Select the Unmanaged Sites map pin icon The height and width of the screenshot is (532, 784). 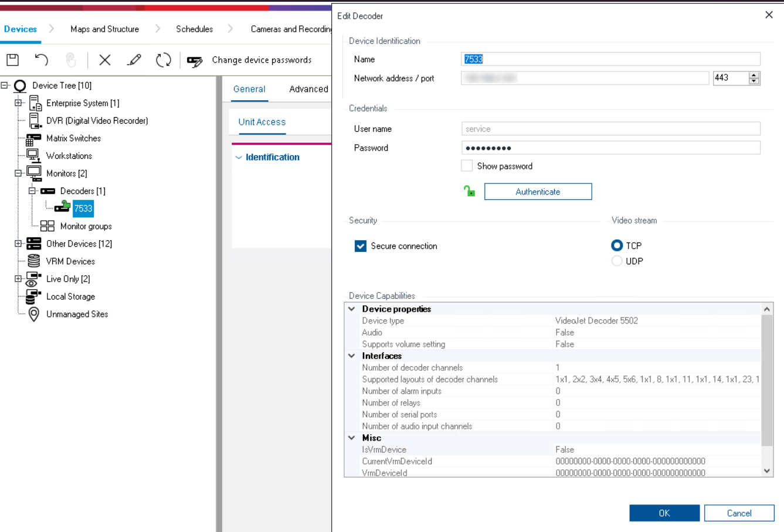pos(34,314)
